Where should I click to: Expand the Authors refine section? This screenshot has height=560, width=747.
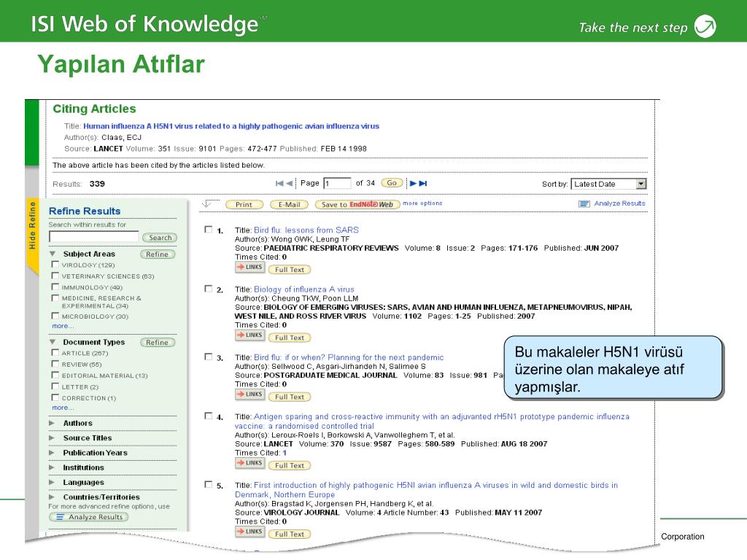tap(52, 423)
